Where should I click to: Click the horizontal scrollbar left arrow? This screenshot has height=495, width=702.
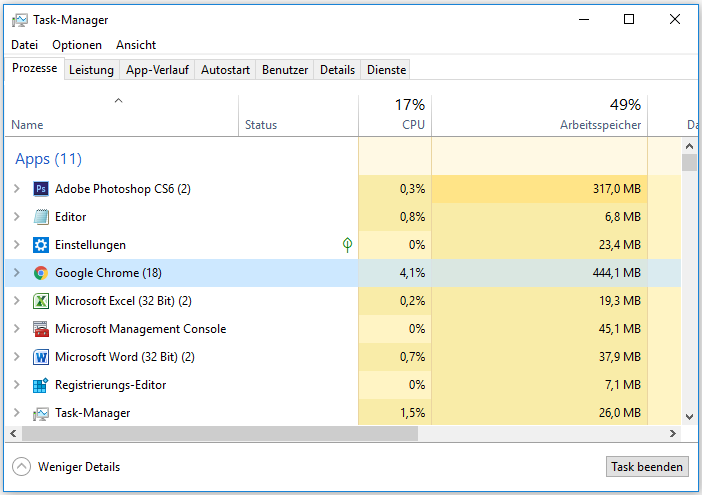coord(13,433)
